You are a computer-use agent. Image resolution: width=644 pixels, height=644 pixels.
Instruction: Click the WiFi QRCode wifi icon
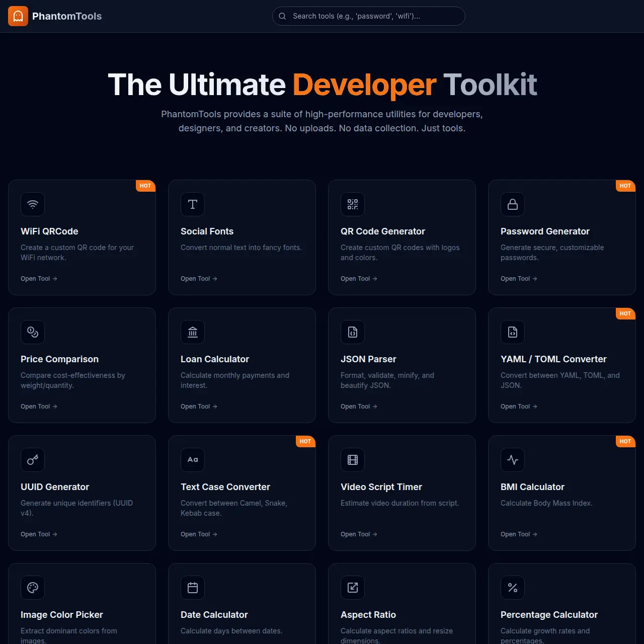tap(33, 204)
